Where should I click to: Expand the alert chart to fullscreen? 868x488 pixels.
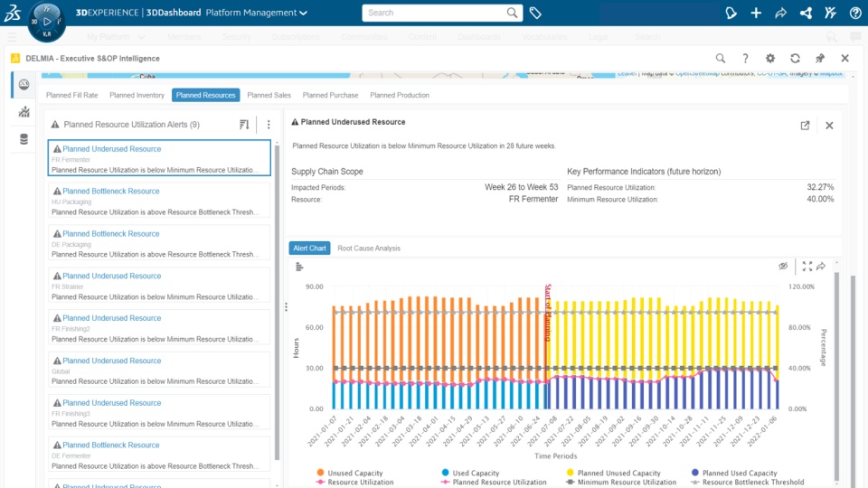(x=807, y=266)
